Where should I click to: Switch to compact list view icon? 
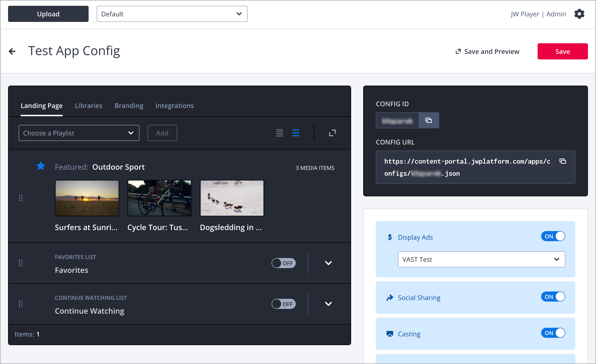click(279, 133)
